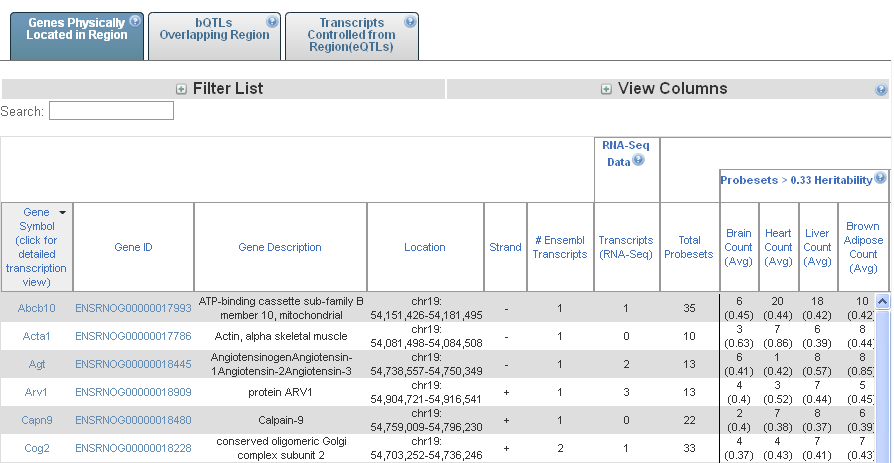Click Filter List section title
Screen dimensions: 894x463
tap(228, 89)
